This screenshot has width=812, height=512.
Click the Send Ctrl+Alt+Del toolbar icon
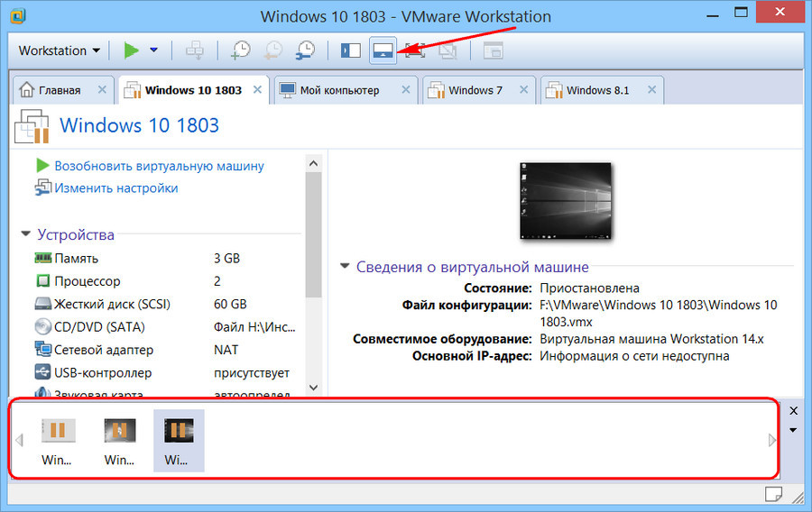point(195,50)
